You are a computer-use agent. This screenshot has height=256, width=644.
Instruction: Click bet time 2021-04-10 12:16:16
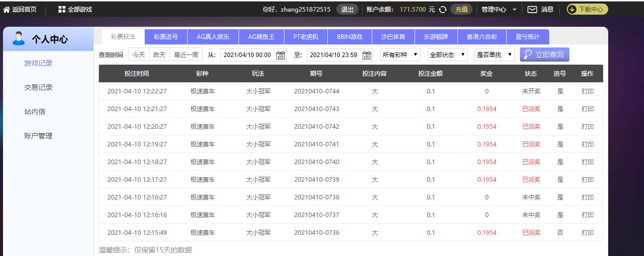(137, 215)
